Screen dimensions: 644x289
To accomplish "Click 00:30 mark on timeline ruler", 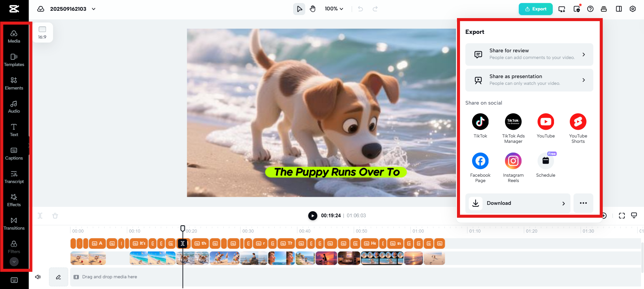I will point(248,231).
